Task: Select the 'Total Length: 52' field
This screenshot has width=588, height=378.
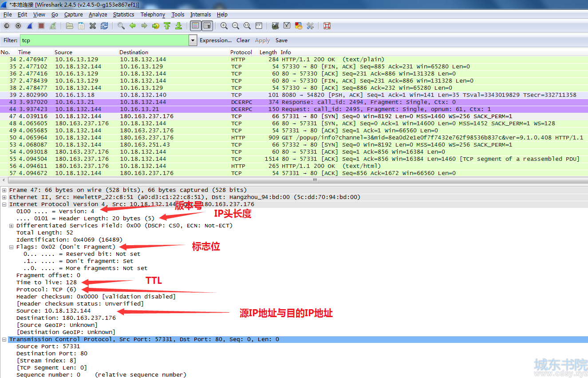Action: point(45,233)
